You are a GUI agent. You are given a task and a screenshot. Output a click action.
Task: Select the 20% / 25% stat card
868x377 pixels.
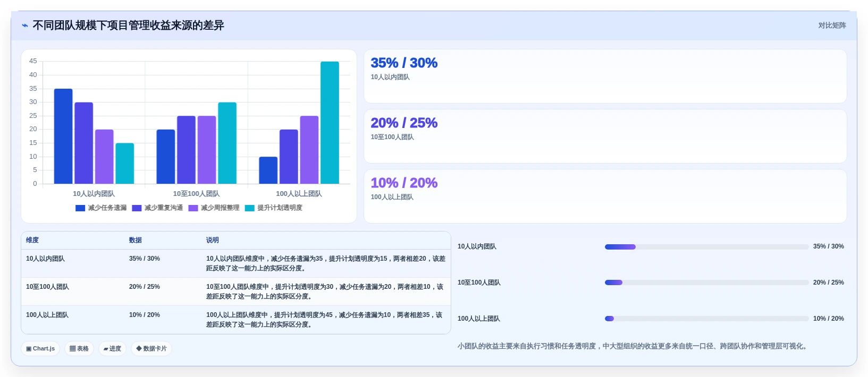point(605,136)
